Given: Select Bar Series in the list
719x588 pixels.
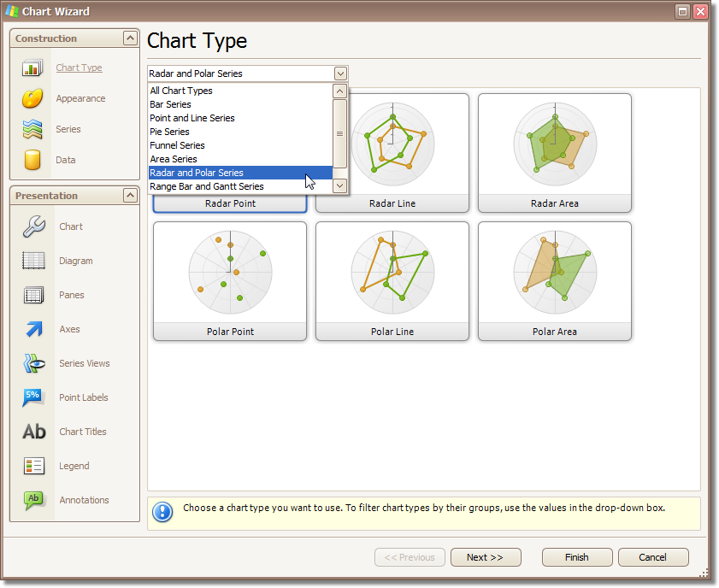Looking at the screenshot, I should pos(170,104).
